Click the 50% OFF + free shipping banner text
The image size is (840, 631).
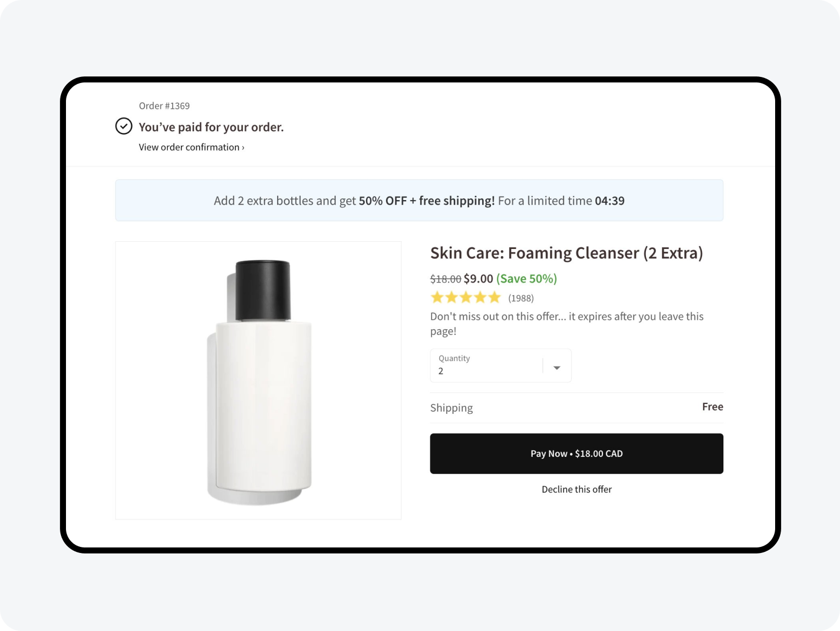pyautogui.click(x=427, y=201)
